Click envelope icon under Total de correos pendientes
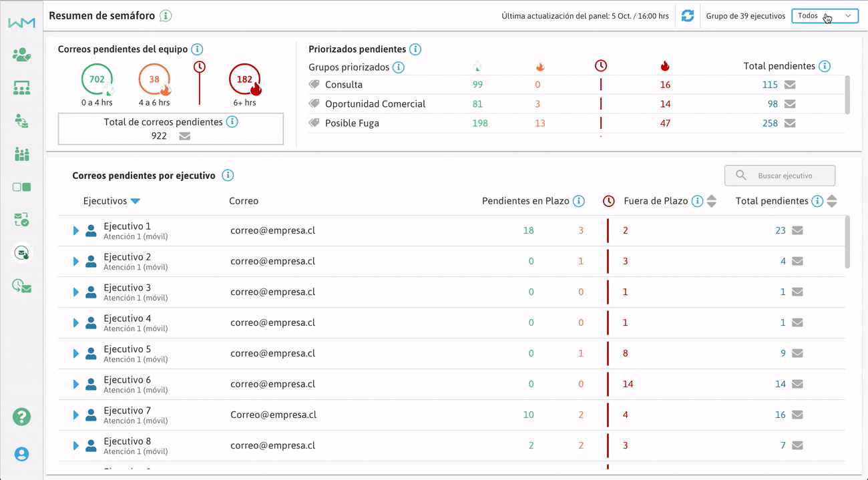Screen dimensions: 868x480 [185, 136]
